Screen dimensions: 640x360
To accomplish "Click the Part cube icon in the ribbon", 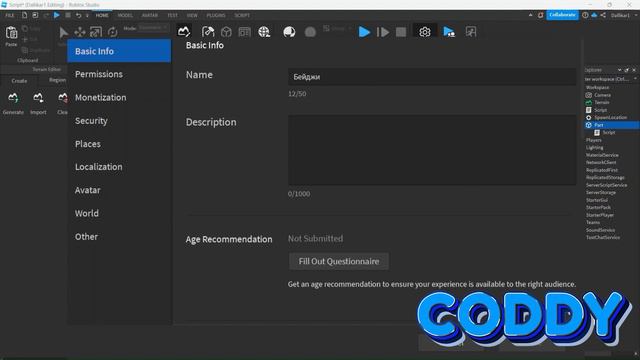I will tap(226, 32).
